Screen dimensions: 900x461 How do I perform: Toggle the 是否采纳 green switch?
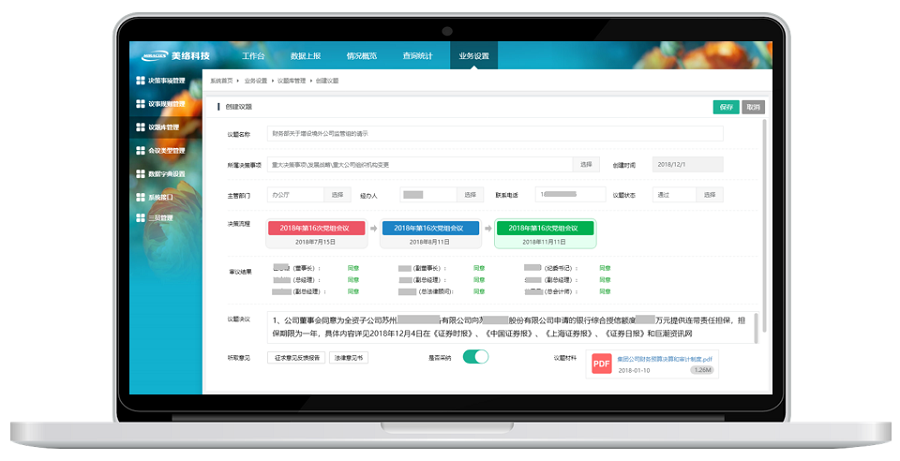pos(475,357)
